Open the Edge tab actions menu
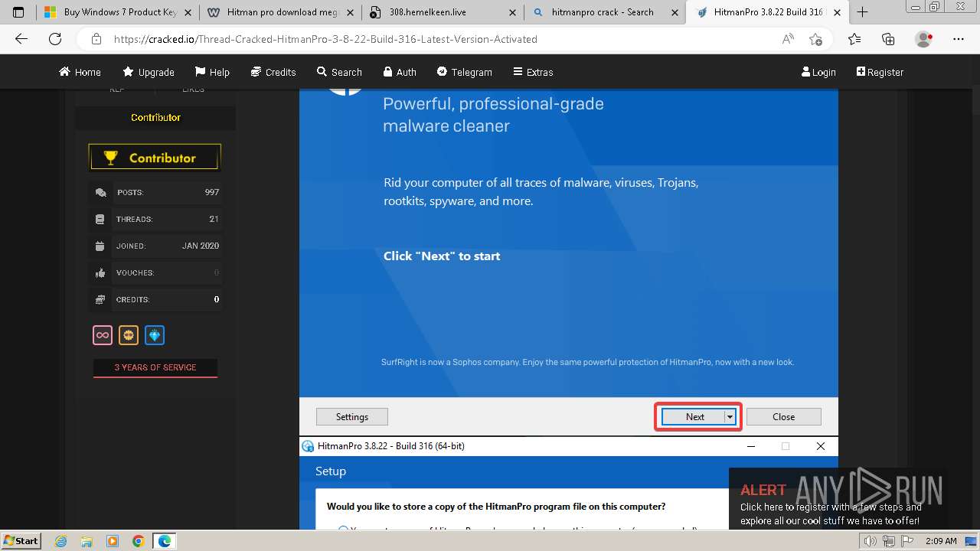Viewport: 980px width, 551px height. 18,11
